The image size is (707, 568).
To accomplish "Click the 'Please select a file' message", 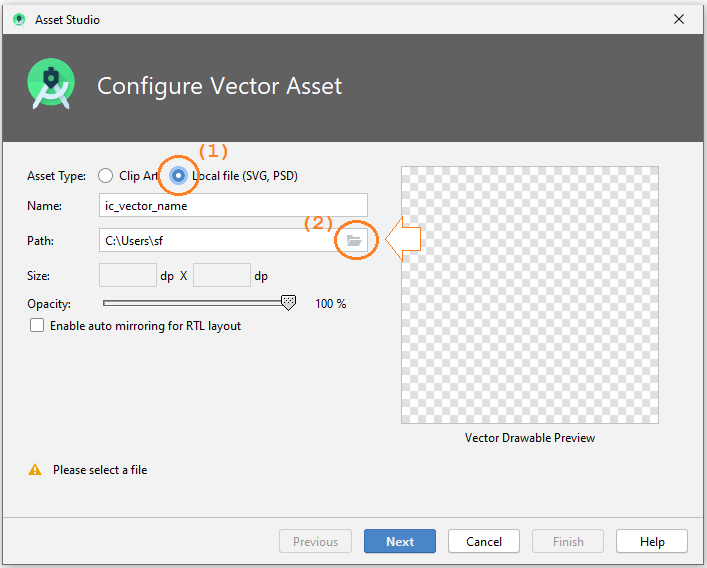I will pos(100,470).
